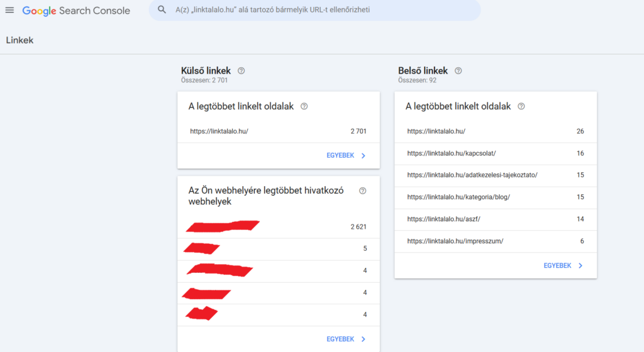Click Összesen: 92 total text
Screen dimensions: 644x352
417,80
